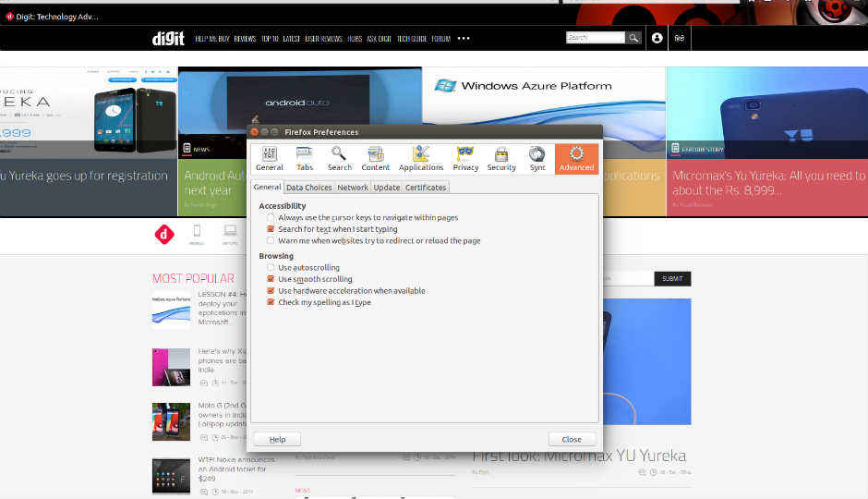Open 'HUBS' in site navigation

coord(355,39)
